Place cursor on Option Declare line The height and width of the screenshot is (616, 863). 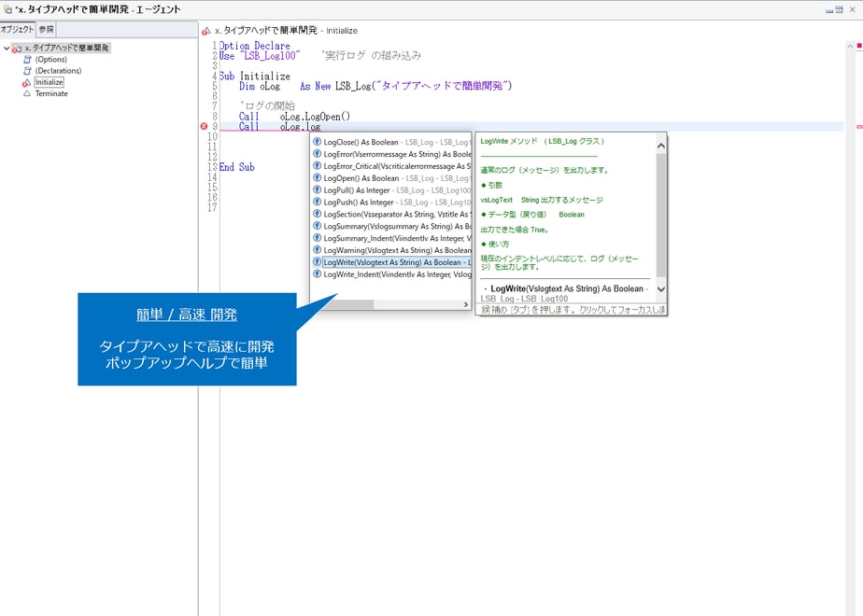click(254, 46)
